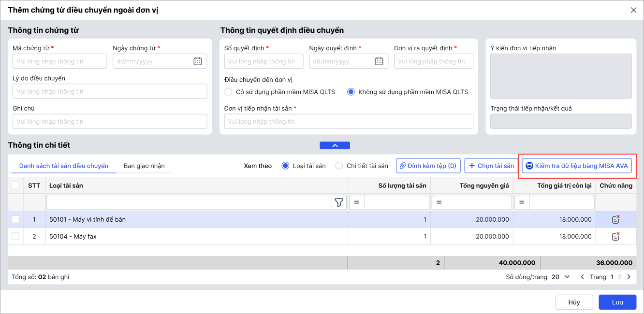Switch to Danh sách tài sản điều chuyển tab
The width and height of the screenshot is (644, 314).
tap(64, 166)
